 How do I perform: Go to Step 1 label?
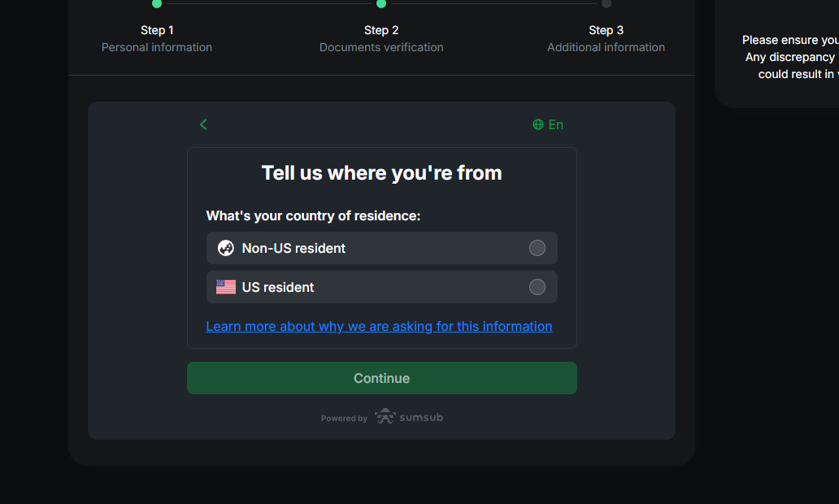click(x=157, y=30)
